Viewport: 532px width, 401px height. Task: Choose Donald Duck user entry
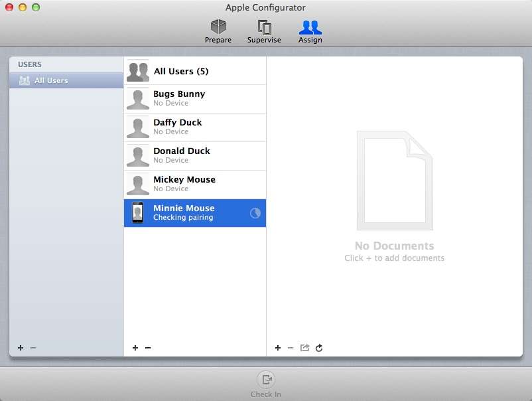(x=192, y=155)
